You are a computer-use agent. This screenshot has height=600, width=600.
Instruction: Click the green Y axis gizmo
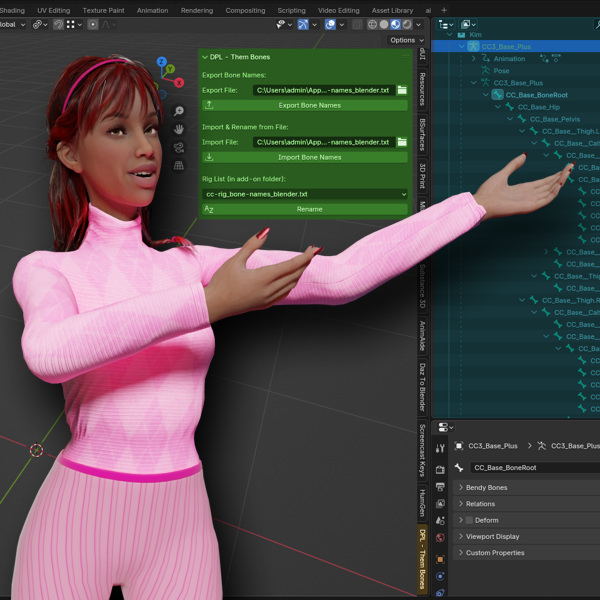pyautogui.click(x=170, y=69)
